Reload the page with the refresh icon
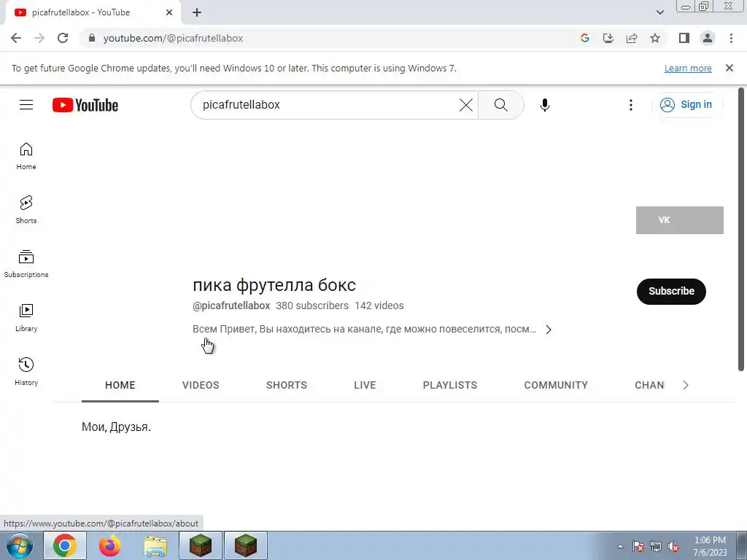Image resolution: width=747 pixels, height=560 pixels. [63, 38]
